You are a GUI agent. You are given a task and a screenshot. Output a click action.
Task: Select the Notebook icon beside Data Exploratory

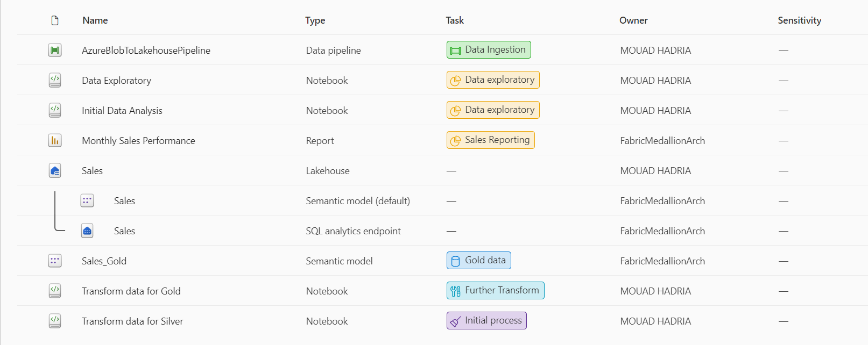click(54, 80)
